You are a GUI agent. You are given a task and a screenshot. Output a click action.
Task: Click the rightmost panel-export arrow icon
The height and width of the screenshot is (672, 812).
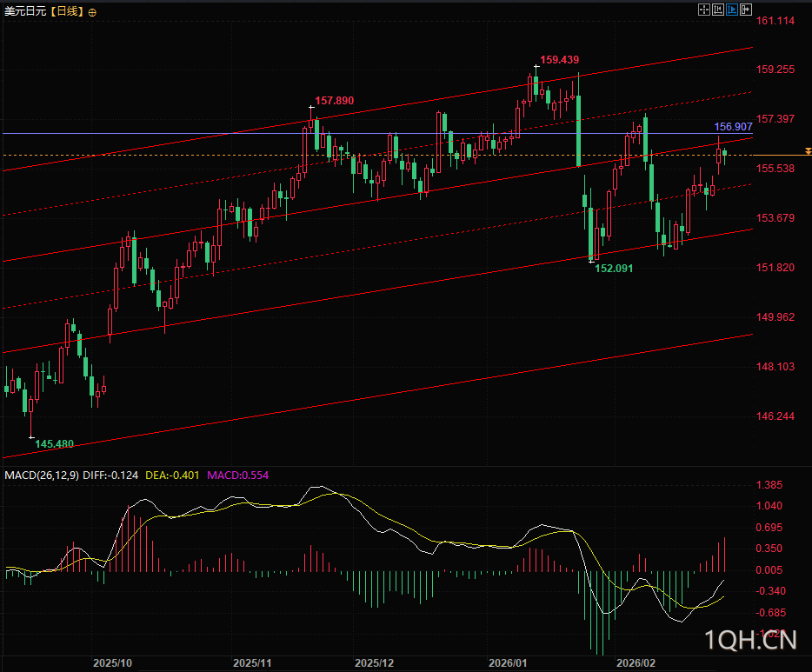click(745, 10)
